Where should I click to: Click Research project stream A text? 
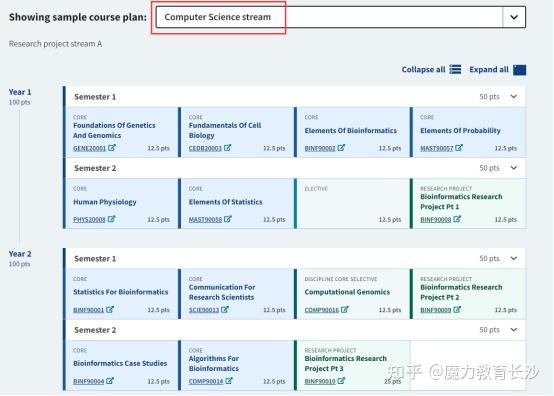[55, 43]
